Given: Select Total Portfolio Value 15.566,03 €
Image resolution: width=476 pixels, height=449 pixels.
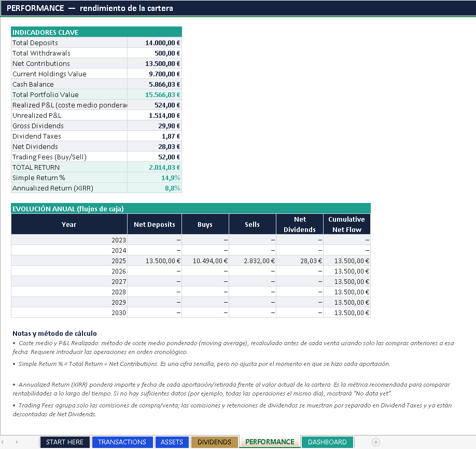Looking at the screenshot, I should [x=155, y=94].
